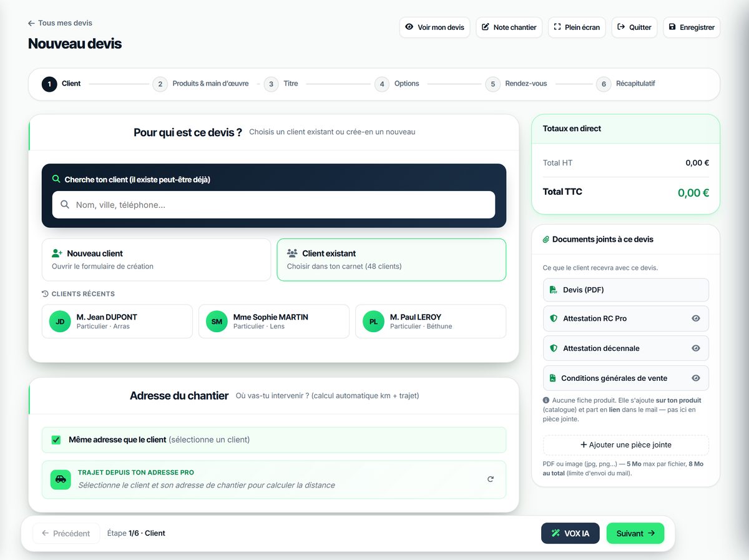Open Attestation RC Pro document row
The image size is (749, 560).
click(626, 318)
